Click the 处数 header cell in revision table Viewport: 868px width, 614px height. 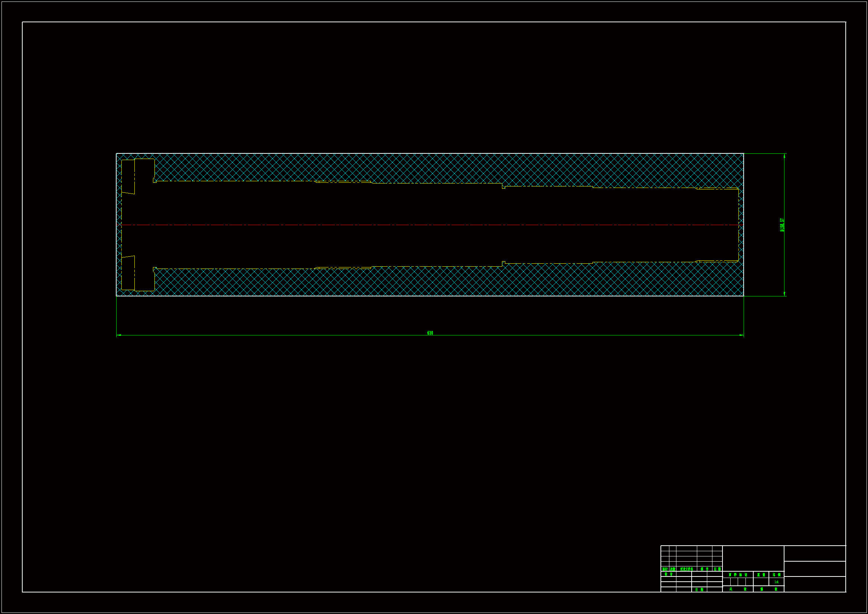[673, 569]
